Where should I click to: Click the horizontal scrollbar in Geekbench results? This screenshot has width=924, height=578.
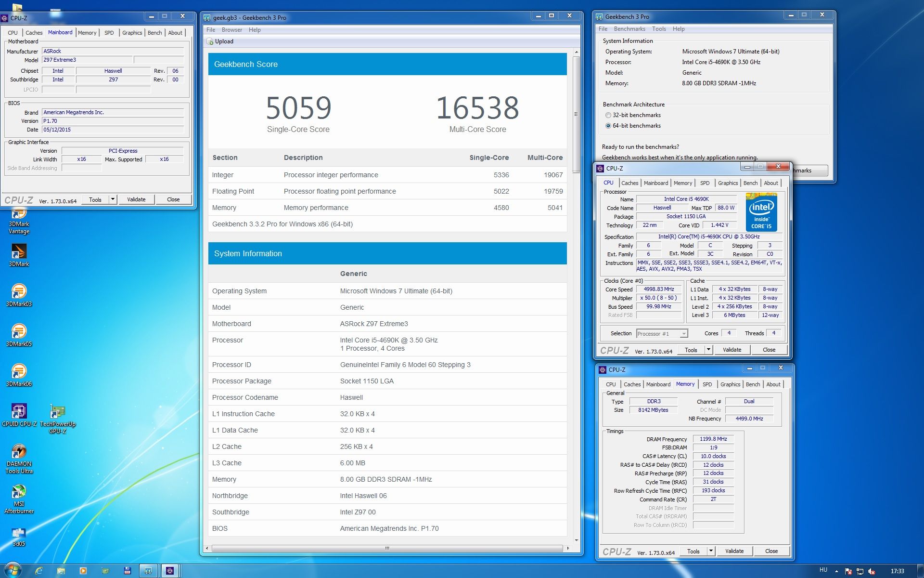pyautogui.click(x=387, y=548)
